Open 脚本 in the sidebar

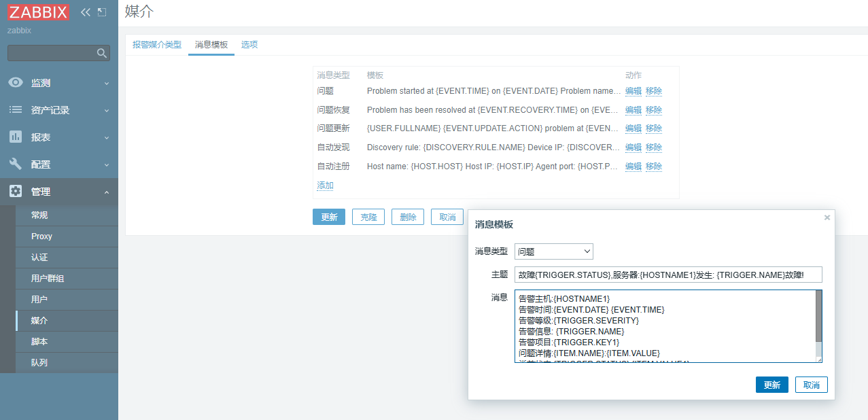pos(67,342)
